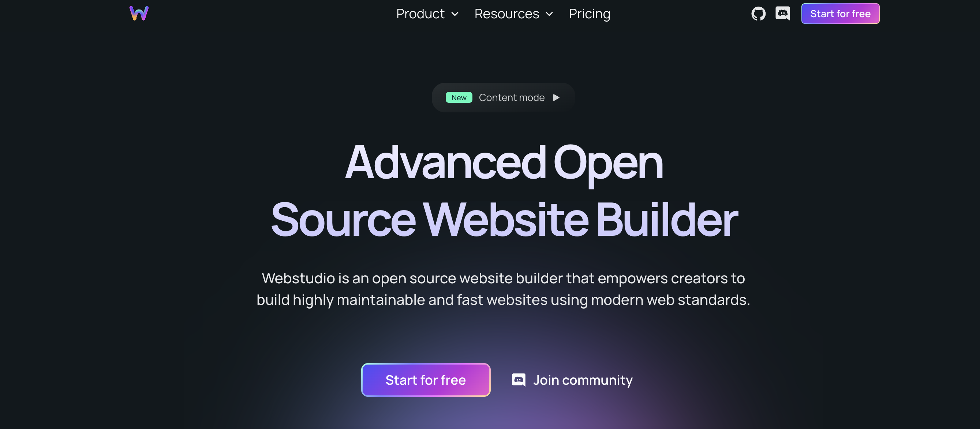Expand the Resources chevron arrow
Viewport: 980px width, 429px height.
[x=549, y=15]
